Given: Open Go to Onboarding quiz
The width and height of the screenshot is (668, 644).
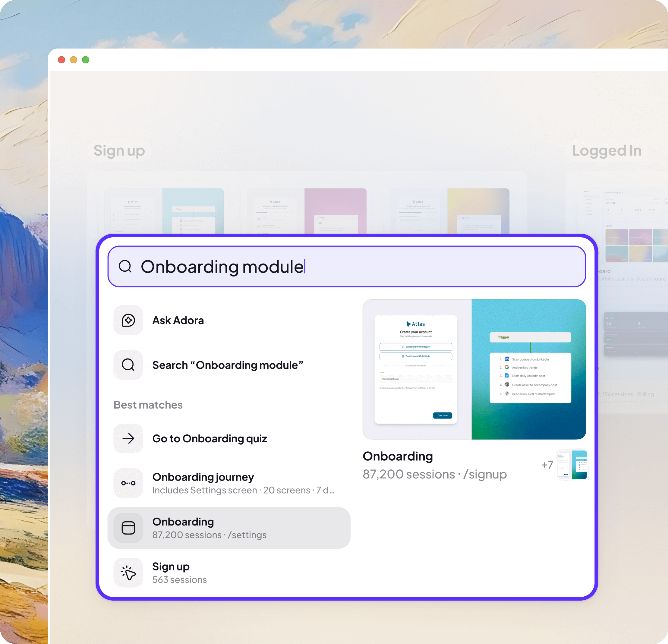Looking at the screenshot, I should coord(209,438).
